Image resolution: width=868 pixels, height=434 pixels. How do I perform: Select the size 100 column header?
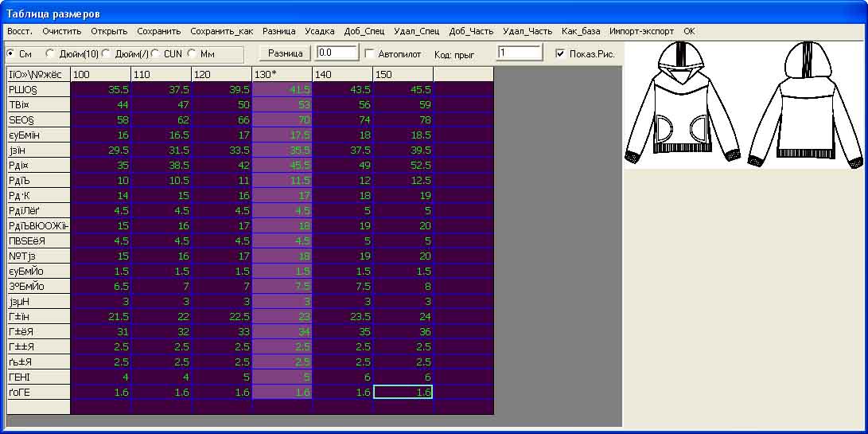click(101, 74)
